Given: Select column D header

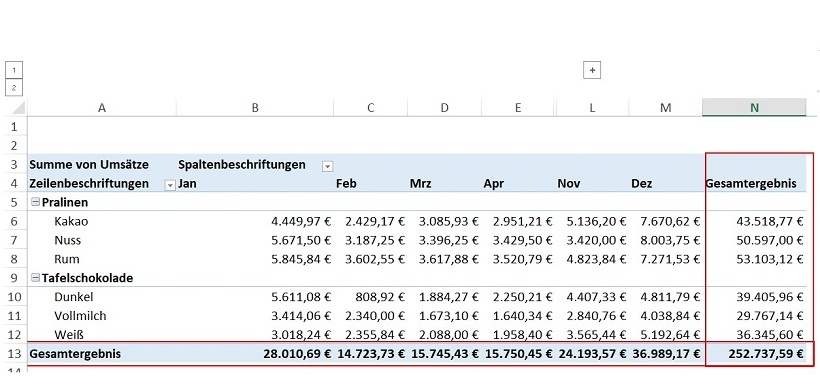Looking at the screenshot, I should (x=445, y=108).
